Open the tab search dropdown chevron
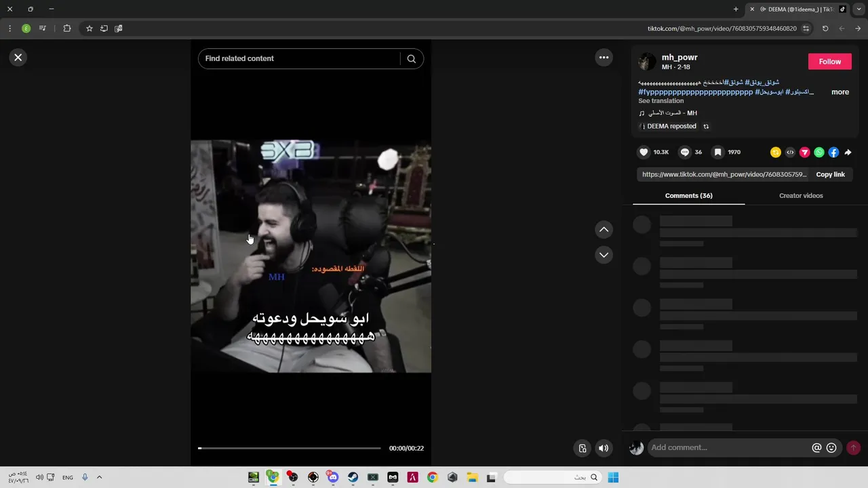Viewport: 868px width, 488px height. 859,9
